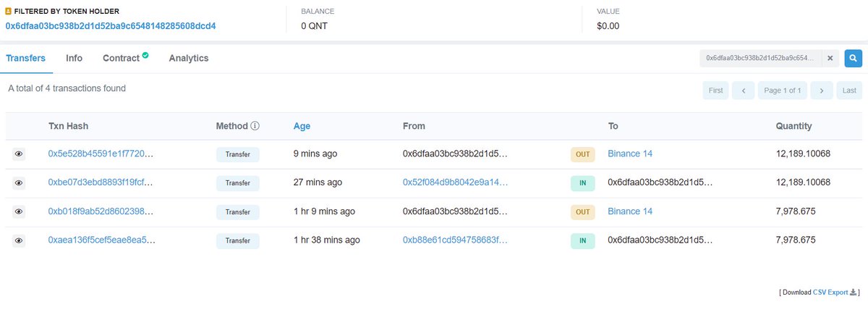Open the Analytics tab
Image resolution: width=868 pixels, height=315 pixels.
click(x=189, y=58)
